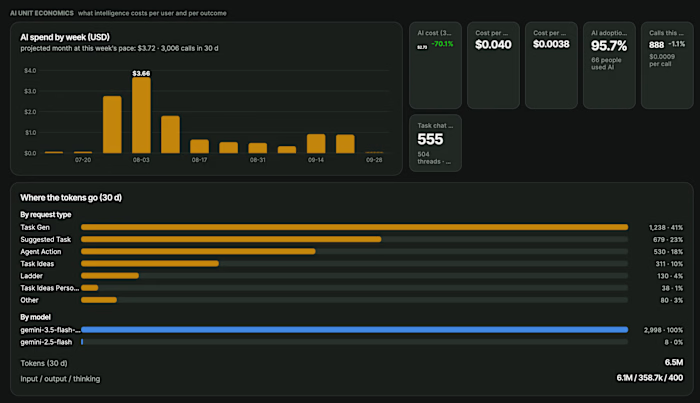700x403 pixels.
Task: Click the '$0.0009 per call' caption
Action: pyautogui.click(x=662, y=60)
